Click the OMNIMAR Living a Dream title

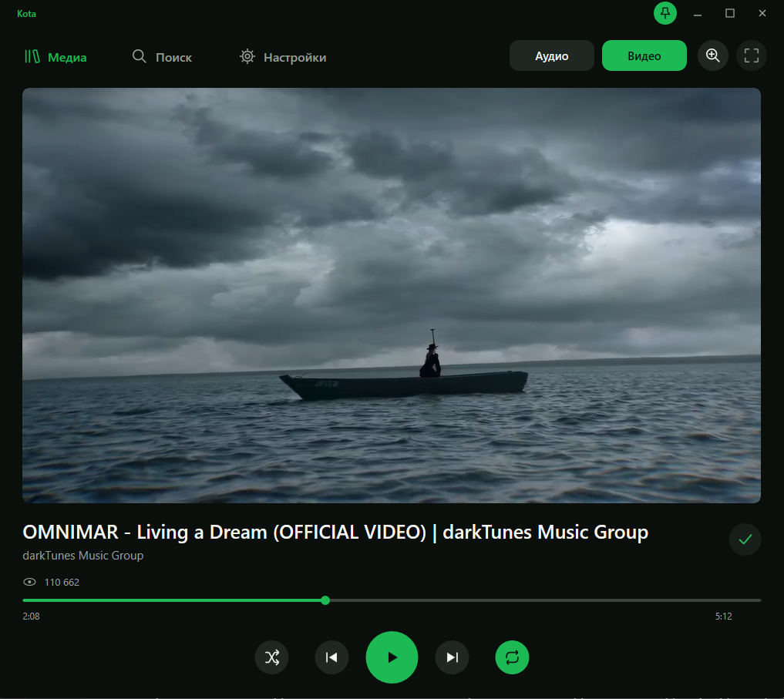(x=335, y=532)
